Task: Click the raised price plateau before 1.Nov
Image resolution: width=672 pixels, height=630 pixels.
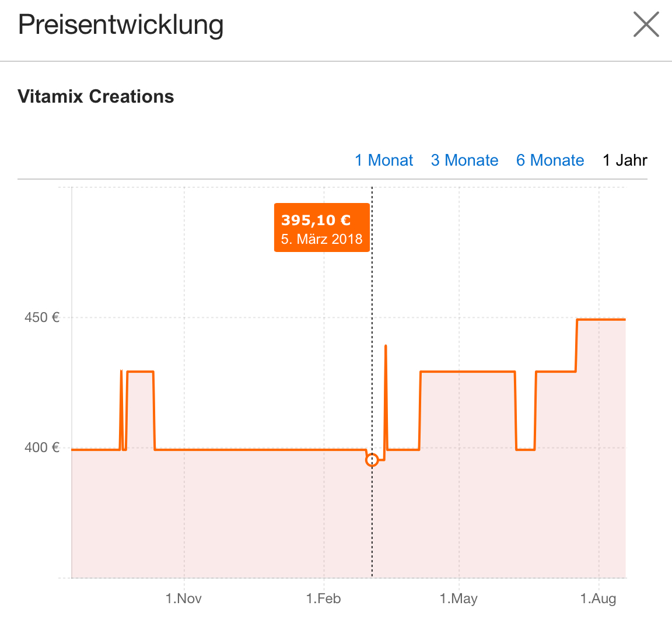Action: coord(140,372)
